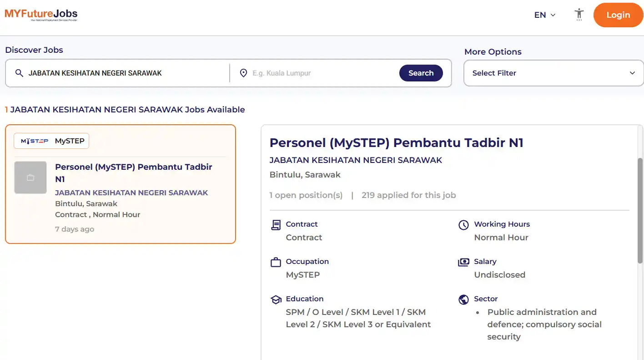The image size is (644, 360).
Task: Click the 'Discover Jobs' label
Action: tap(34, 50)
